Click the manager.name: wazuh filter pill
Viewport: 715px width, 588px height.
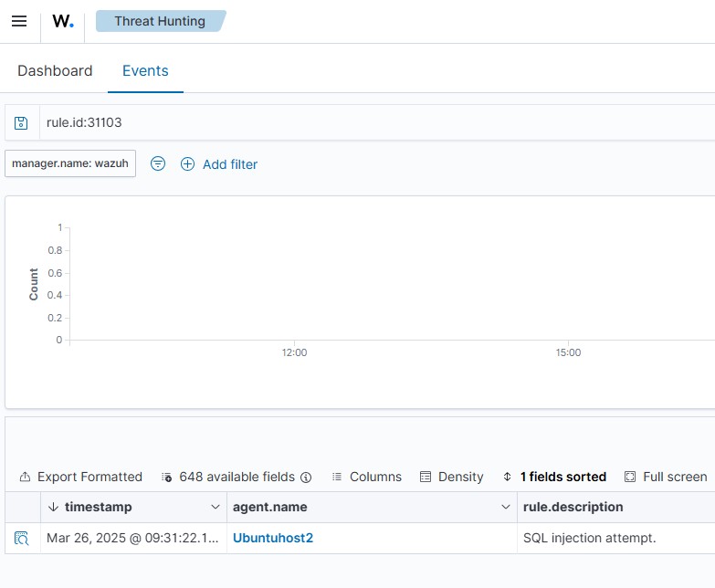pyautogui.click(x=70, y=163)
